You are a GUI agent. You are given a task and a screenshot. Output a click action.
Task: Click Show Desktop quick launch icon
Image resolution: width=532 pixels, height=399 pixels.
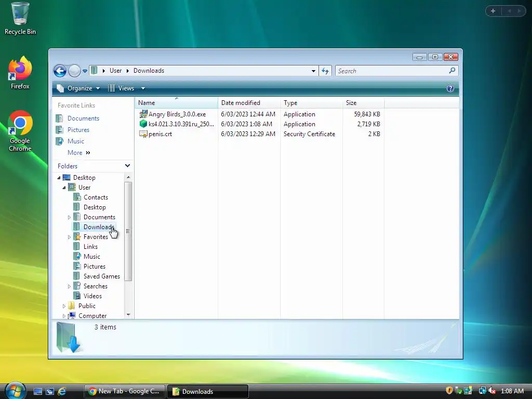pos(37,392)
